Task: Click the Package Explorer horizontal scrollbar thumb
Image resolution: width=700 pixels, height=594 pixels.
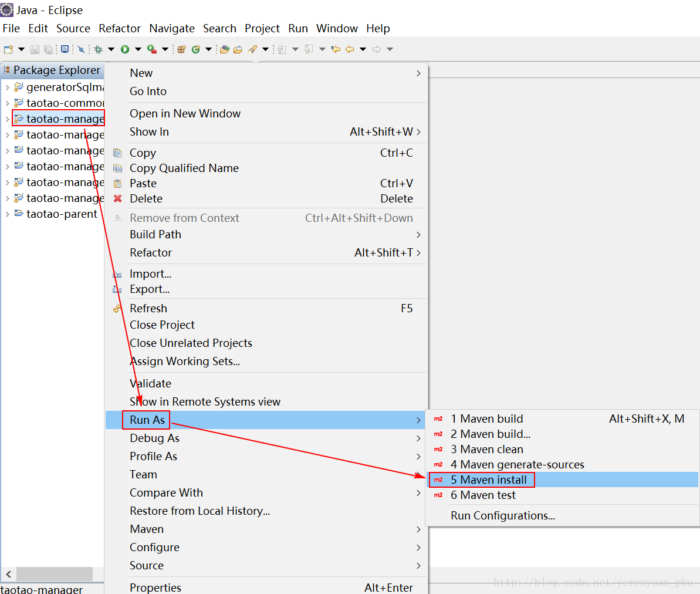Action: pyautogui.click(x=55, y=574)
